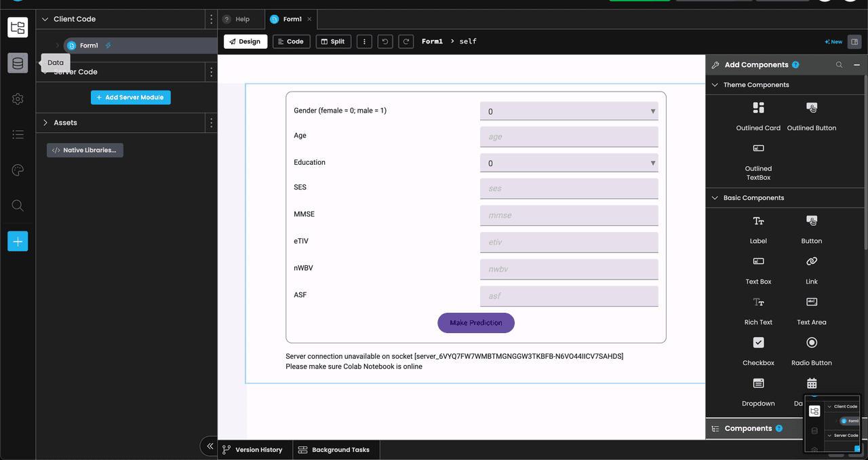Open the Search icon in sidebar
The width and height of the screenshot is (868, 460).
point(18,206)
